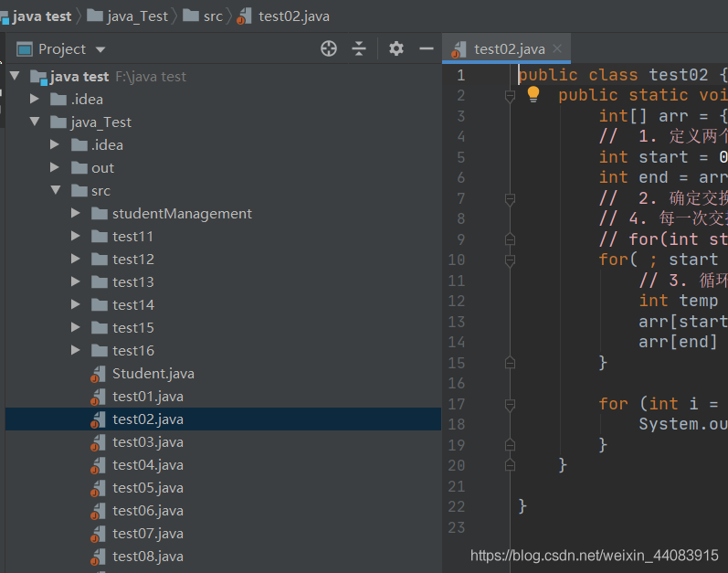
Task: Click the yellow lightbulb quick-fix icon
Action: tap(533, 94)
